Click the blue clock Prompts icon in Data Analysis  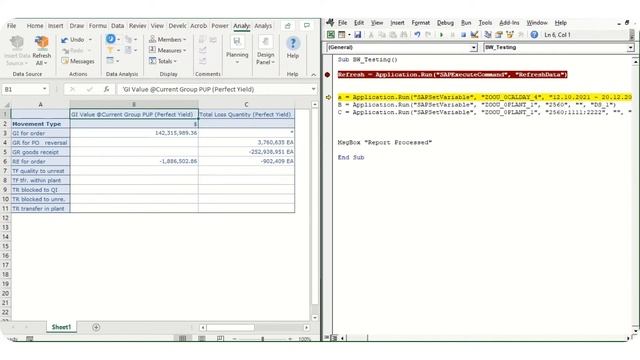(x=111, y=39)
